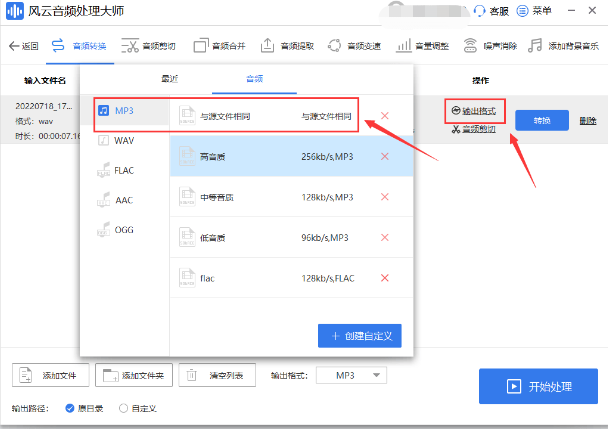This screenshot has height=429, width=608.
Task: Open the 菜单 menu icon
Action: coord(522,11)
